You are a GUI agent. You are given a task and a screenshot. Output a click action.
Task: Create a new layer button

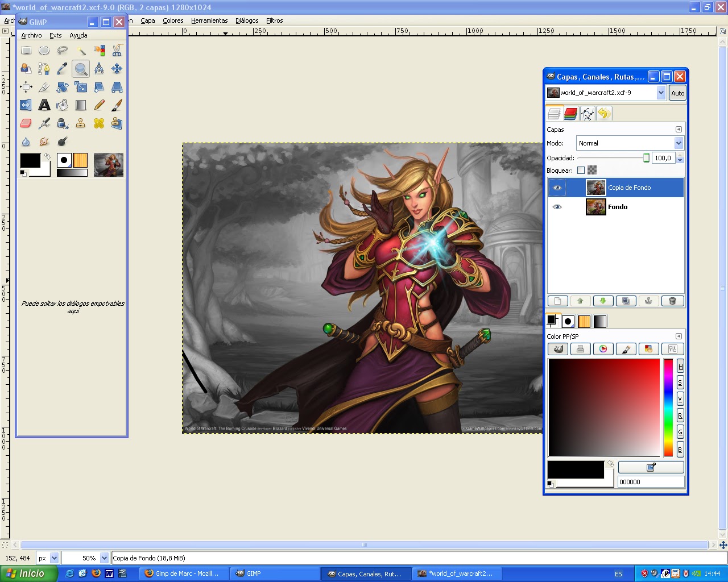557,301
